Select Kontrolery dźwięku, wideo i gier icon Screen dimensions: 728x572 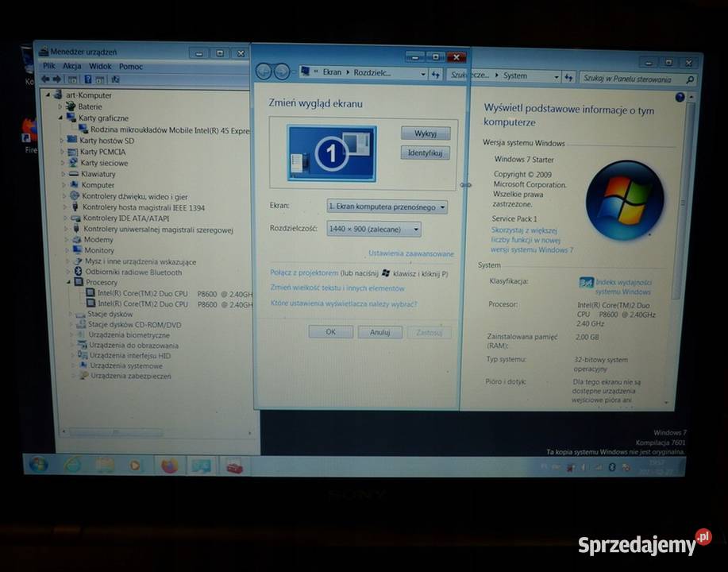coord(75,195)
